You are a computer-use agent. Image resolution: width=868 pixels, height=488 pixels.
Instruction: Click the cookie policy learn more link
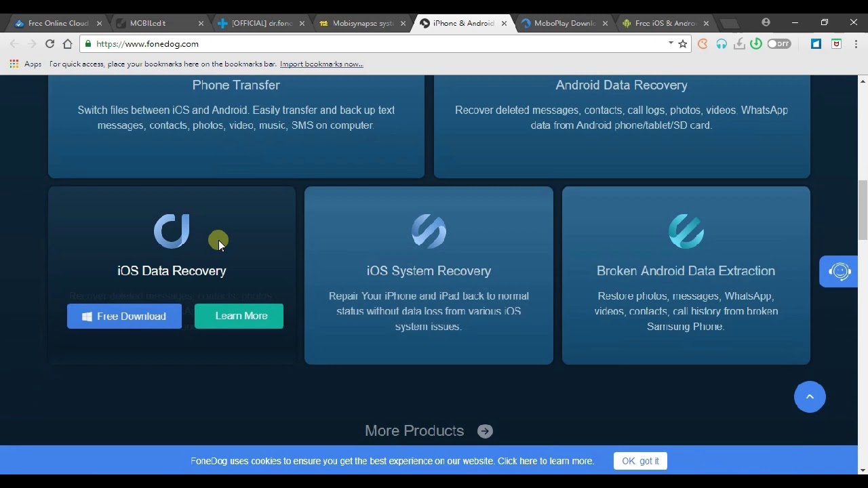[546, 461]
